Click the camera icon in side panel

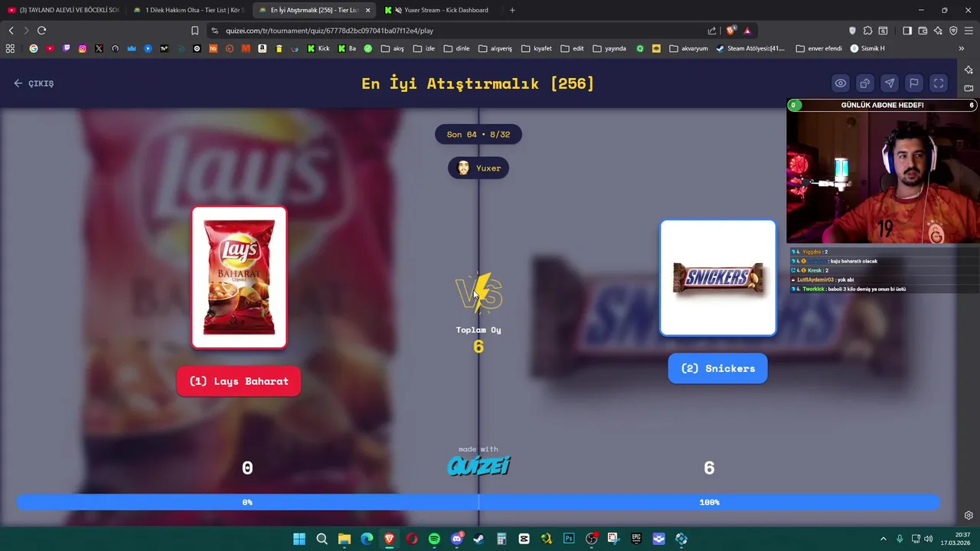point(969,88)
